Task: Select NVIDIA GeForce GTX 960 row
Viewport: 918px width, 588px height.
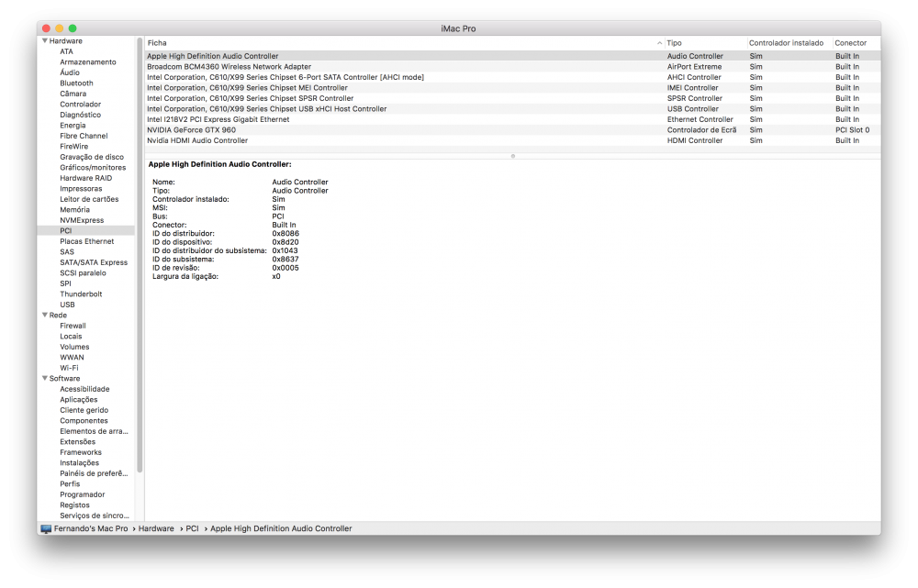Action: (512, 130)
